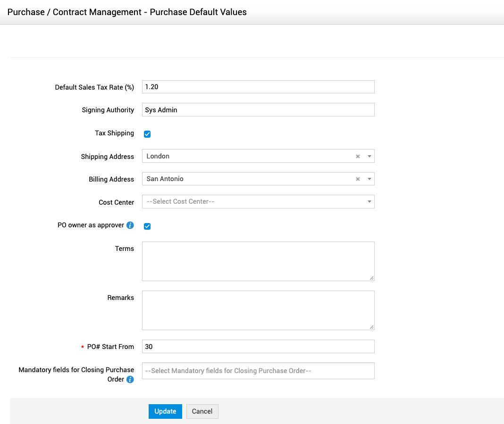The width and height of the screenshot is (504, 424).
Task: Click the Update button
Action: coord(165,411)
